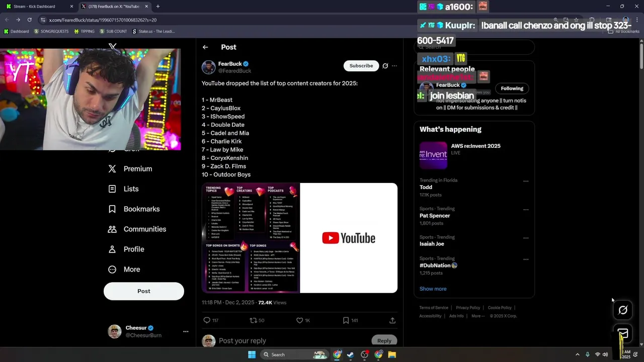Viewport: 644px width, 362px height.
Task: Click the Reply button beside reply box
Action: 384,340
